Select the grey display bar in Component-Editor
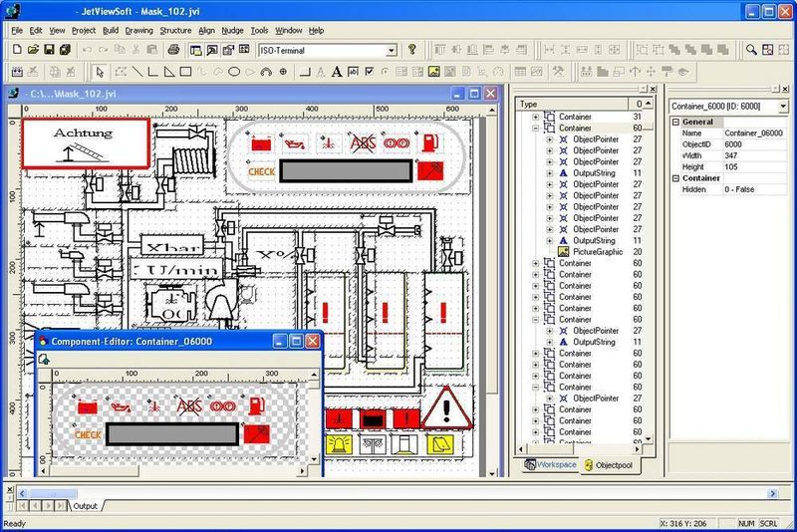This screenshot has height=532, width=797. pos(172,434)
